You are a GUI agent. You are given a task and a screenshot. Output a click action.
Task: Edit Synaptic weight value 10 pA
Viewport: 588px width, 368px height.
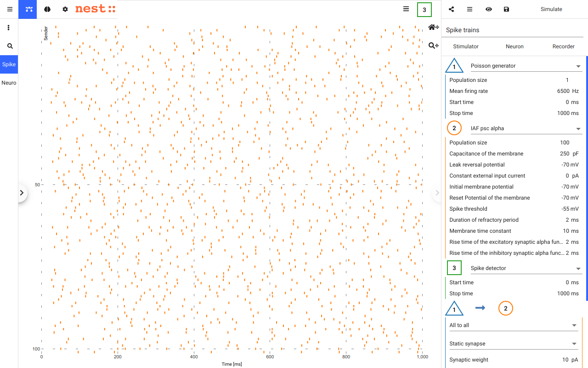[565, 360]
